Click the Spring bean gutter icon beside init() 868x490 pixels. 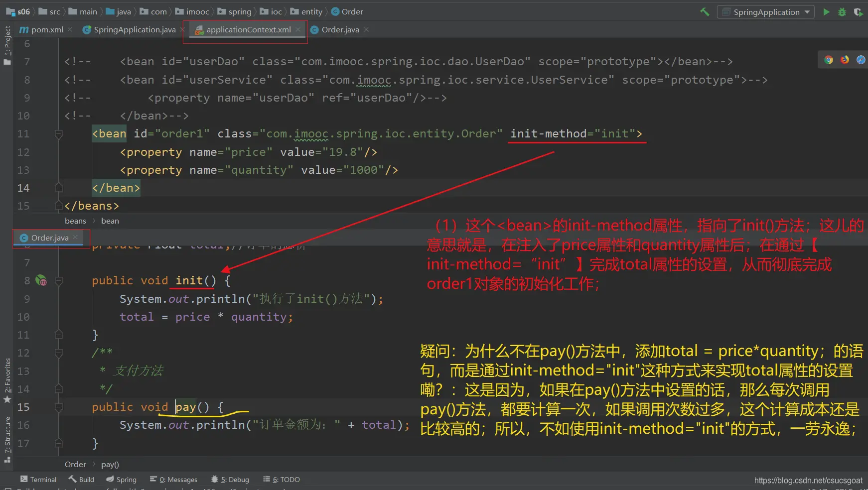tap(41, 281)
